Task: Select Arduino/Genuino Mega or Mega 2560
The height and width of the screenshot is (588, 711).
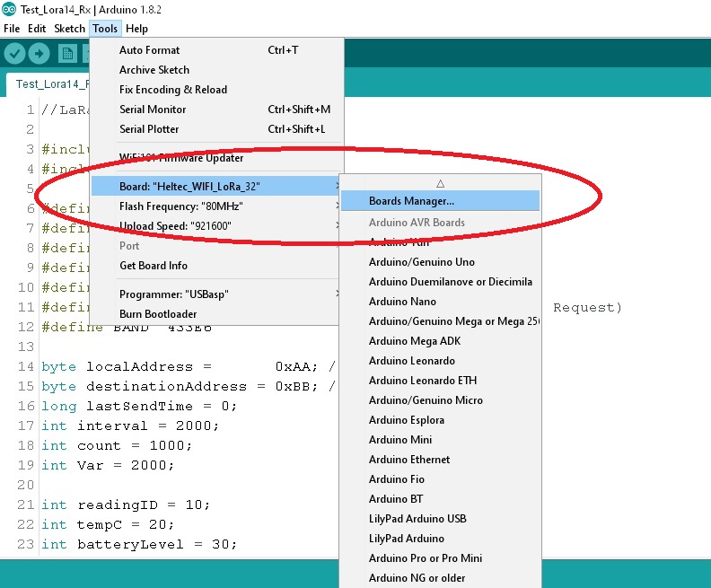Action: click(x=440, y=321)
